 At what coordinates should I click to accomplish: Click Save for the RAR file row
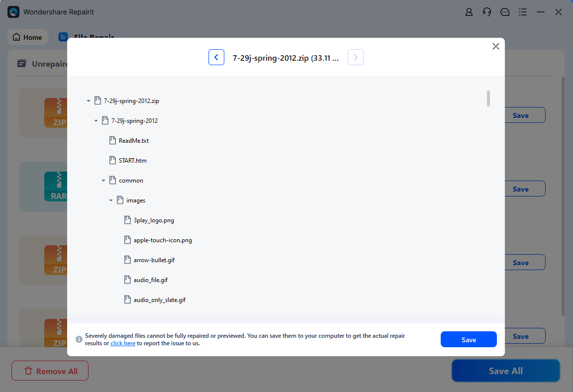coord(525,189)
